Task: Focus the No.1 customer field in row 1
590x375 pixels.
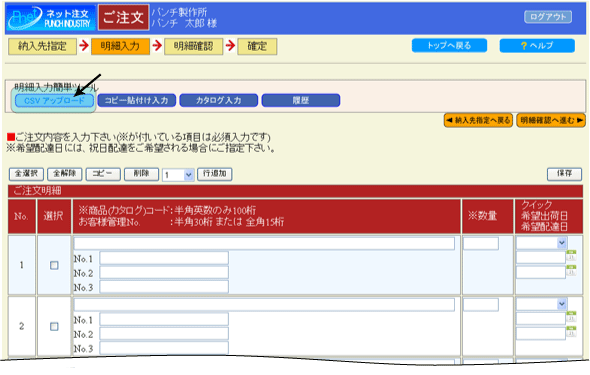Action: point(164,258)
